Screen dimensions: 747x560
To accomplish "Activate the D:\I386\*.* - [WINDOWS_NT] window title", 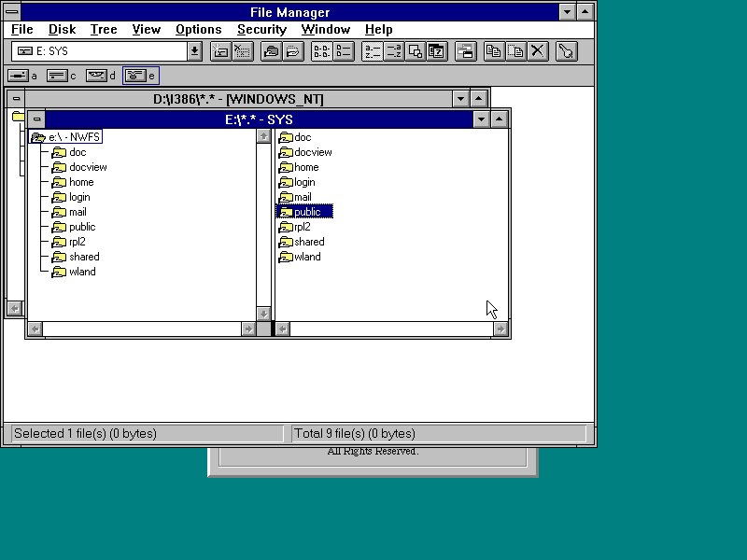I will click(x=238, y=99).
